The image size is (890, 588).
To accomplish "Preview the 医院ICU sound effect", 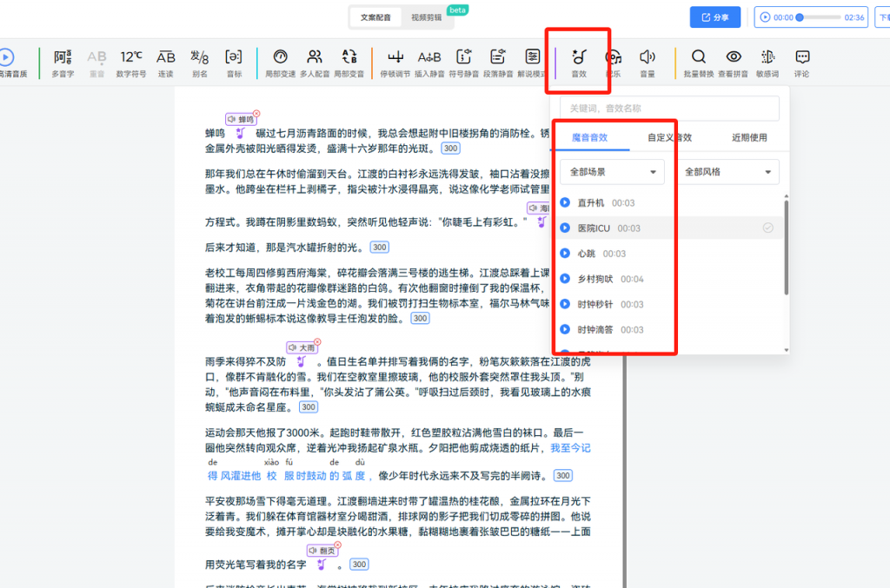I will [x=565, y=228].
